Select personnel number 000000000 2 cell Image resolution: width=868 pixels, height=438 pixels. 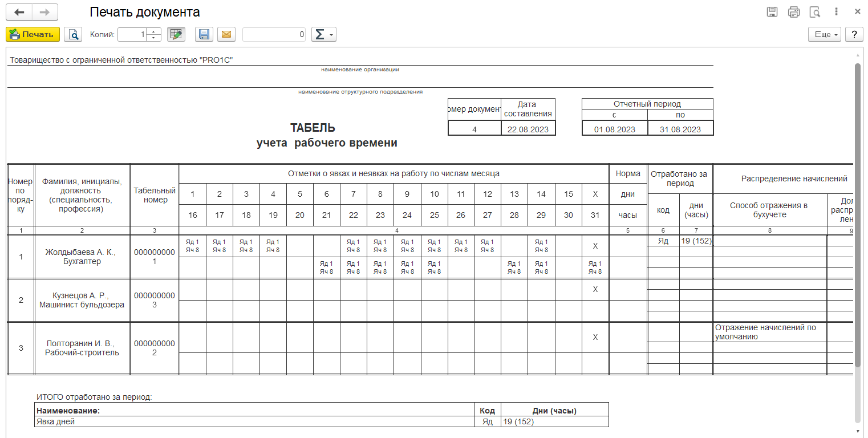pos(155,348)
